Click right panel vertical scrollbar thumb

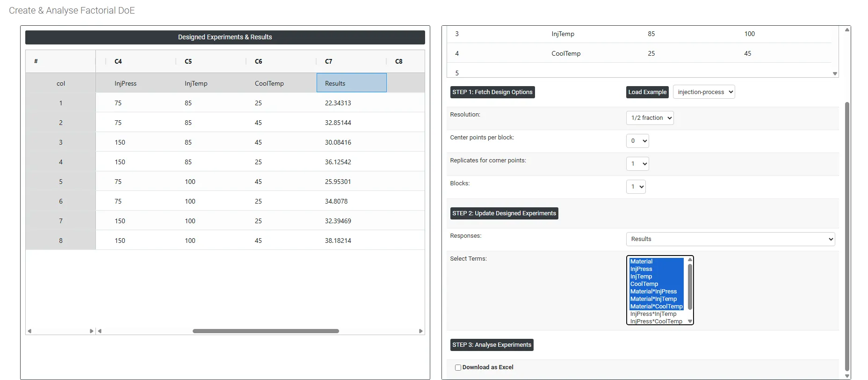point(847,236)
